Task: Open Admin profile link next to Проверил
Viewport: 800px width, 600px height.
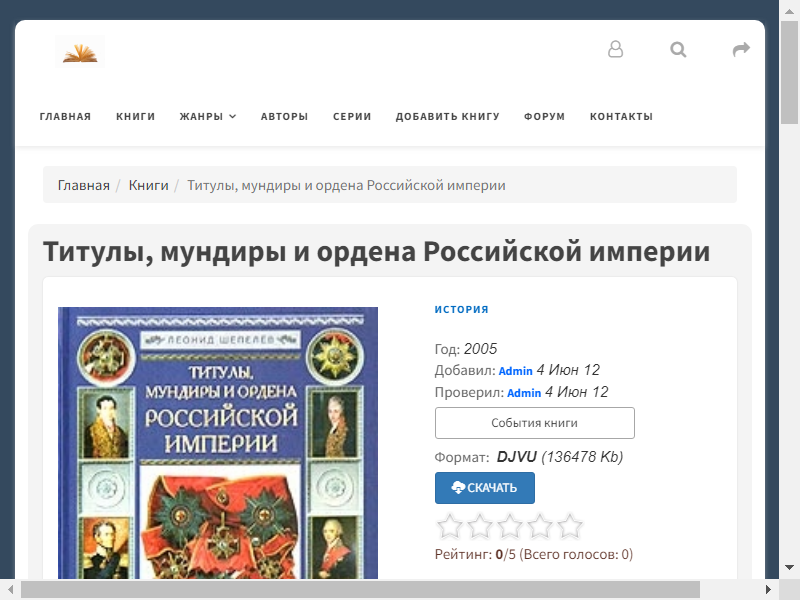Action: pos(524,393)
